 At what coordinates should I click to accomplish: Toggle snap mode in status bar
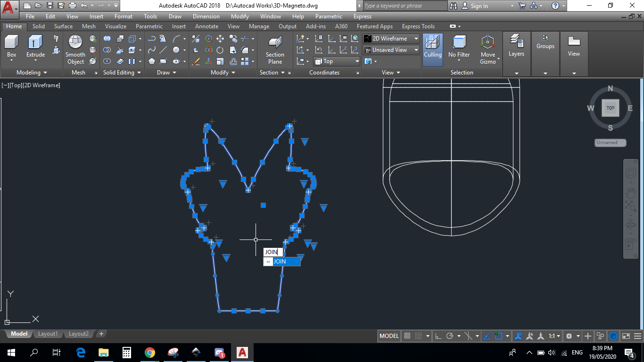point(418,336)
